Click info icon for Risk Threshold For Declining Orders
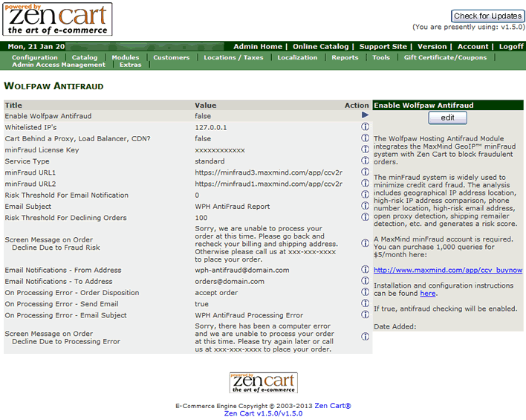The height and width of the screenshot is (420, 526). click(365, 217)
